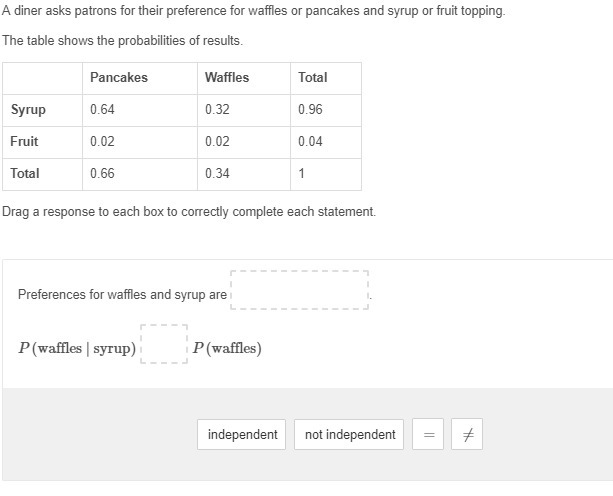Click the 0.66 table cell
This screenshot has width=613, height=496.
click(x=102, y=174)
